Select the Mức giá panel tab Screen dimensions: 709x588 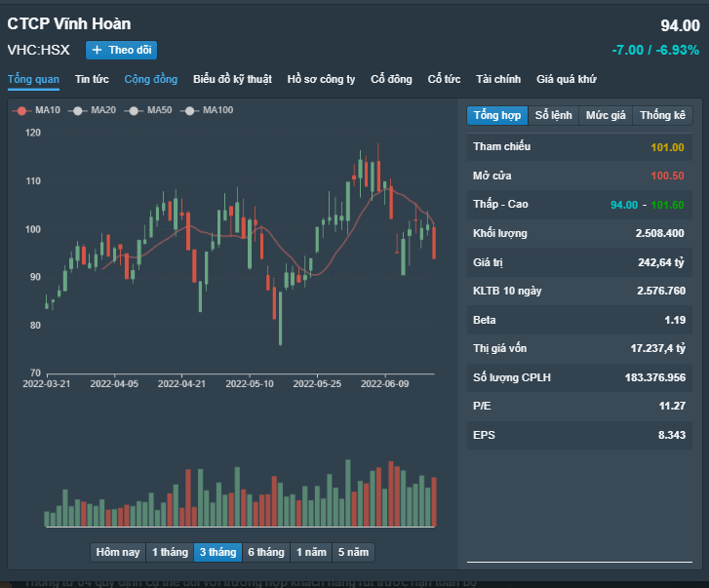(606, 115)
